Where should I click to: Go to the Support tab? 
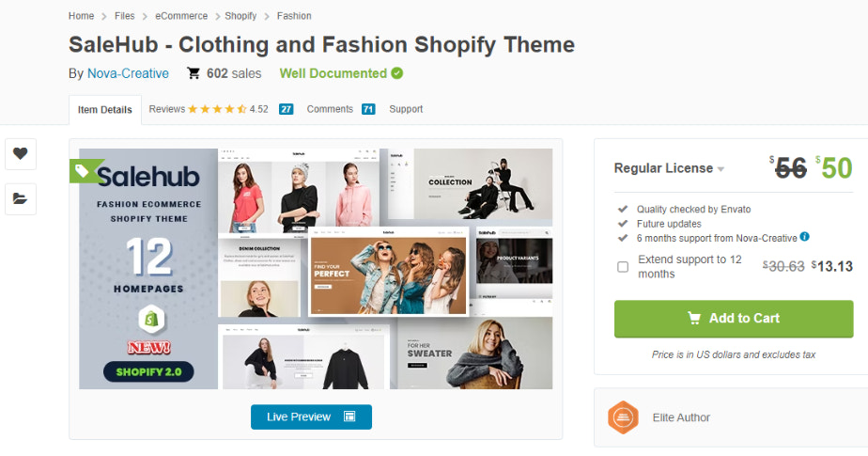(x=406, y=109)
